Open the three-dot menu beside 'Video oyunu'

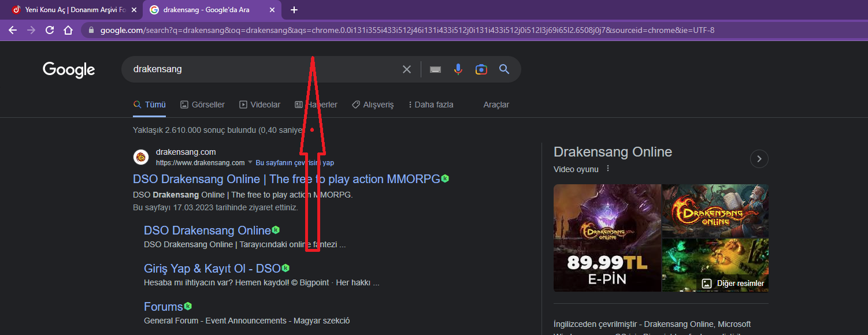[608, 169]
